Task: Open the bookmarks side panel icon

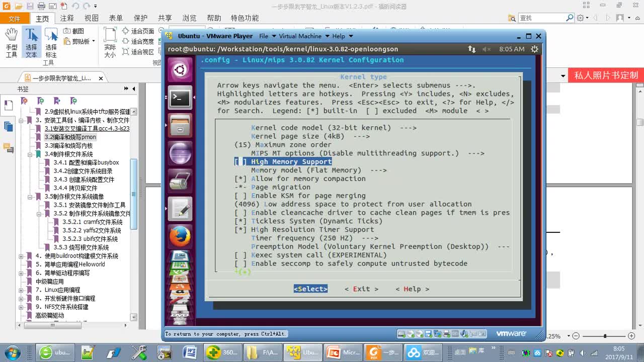Action: (8, 105)
